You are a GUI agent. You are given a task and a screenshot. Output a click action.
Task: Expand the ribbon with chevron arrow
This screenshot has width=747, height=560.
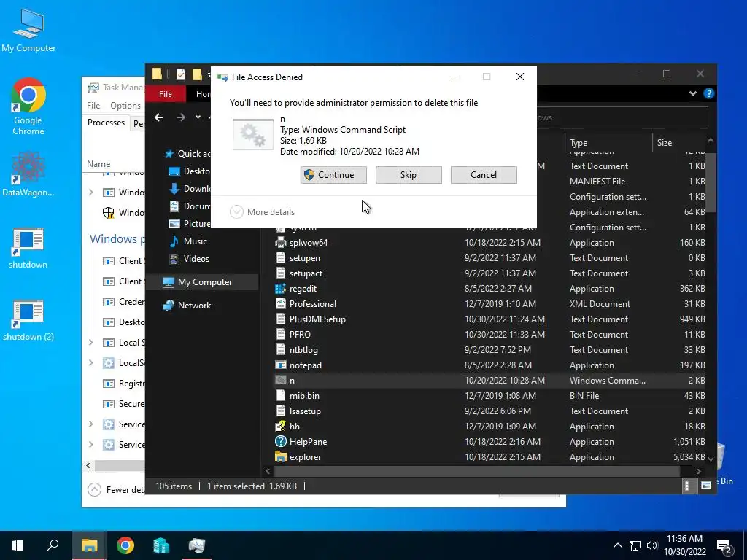(x=693, y=94)
